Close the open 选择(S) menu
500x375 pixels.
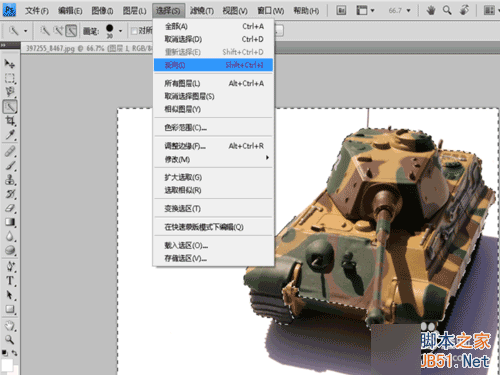[x=168, y=11]
